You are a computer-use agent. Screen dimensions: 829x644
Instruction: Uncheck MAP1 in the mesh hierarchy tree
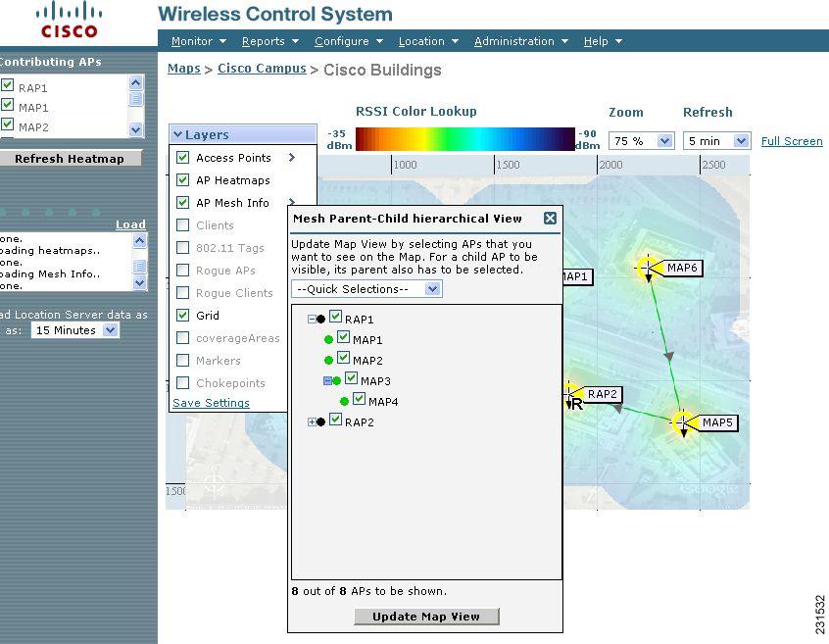pos(343,337)
